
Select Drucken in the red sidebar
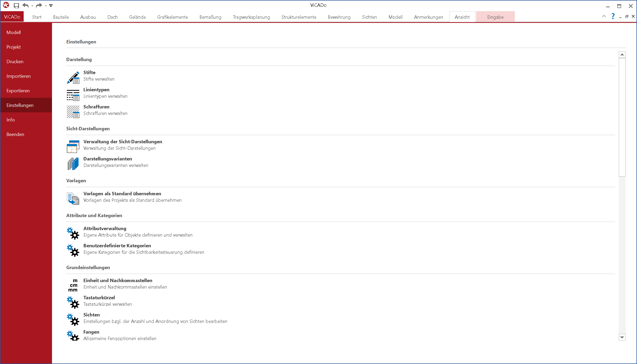pyautogui.click(x=26, y=61)
